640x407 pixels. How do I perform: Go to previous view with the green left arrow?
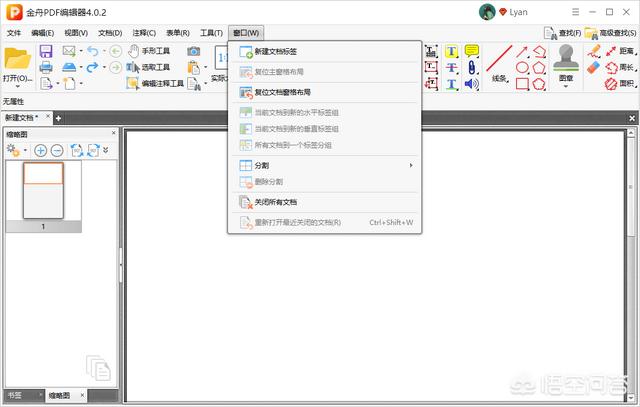[116, 51]
